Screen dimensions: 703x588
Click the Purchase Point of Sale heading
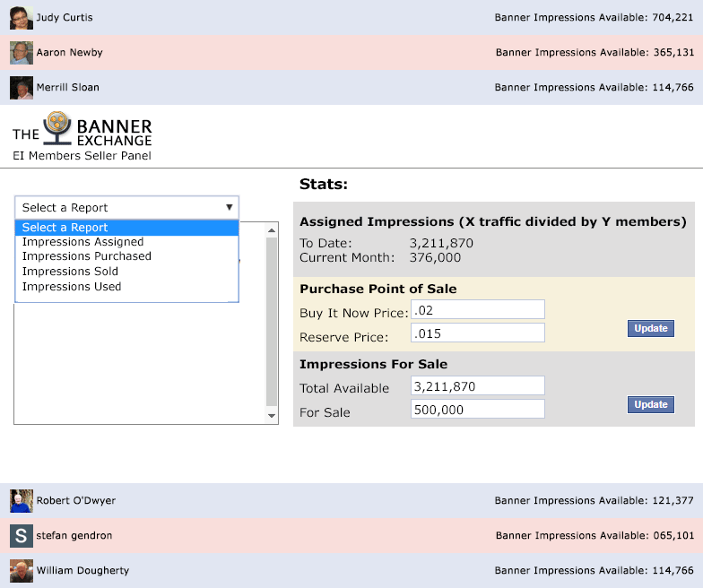pyautogui.click(x=378, y=289)
